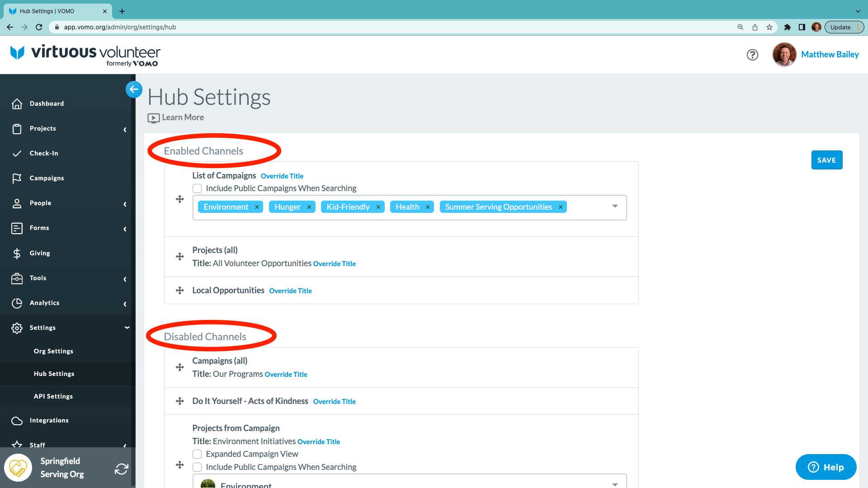The image size is (868, 488).
Task: Bookmark this page with star icon
Action: pyautogui.click(x=769, y=27)
